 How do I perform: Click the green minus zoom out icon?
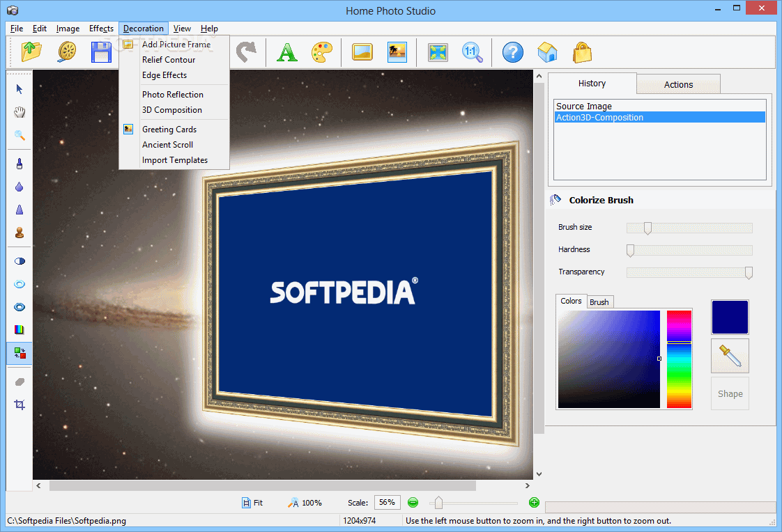pos(413,502)
